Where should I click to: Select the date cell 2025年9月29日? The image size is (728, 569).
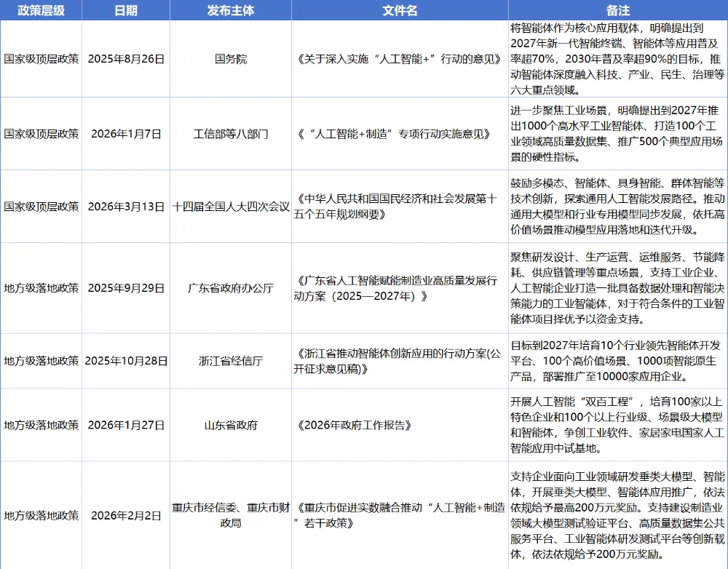coord(126,288)
